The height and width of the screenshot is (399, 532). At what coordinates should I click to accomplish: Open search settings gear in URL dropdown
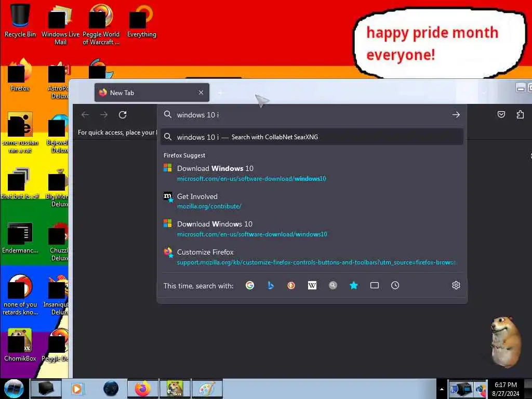coord(456,285)
